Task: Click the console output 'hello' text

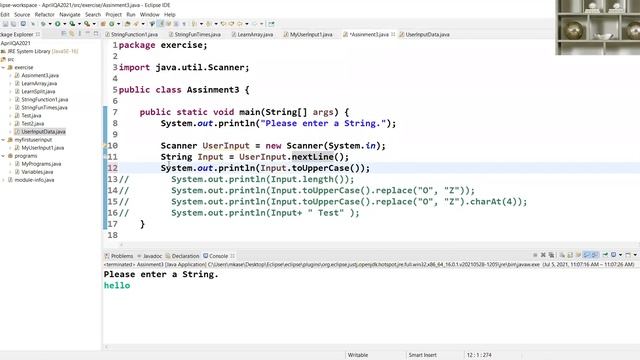Action: pos(117,285)
